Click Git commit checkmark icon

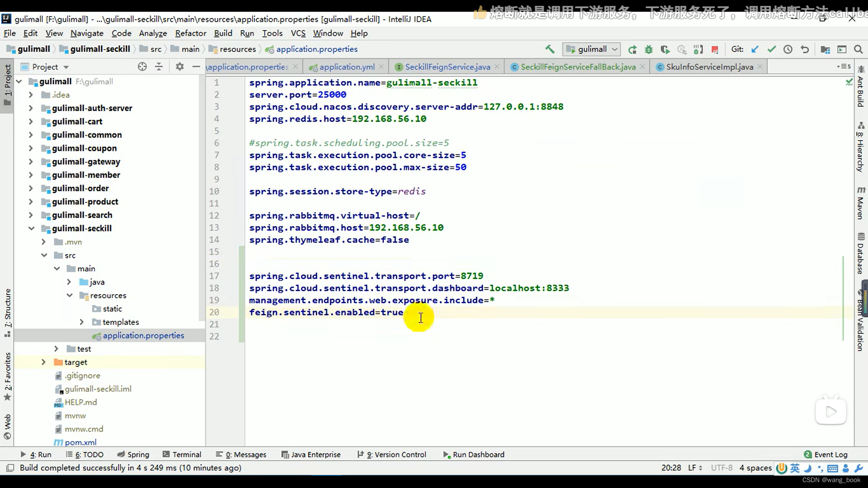click(771, 49)
